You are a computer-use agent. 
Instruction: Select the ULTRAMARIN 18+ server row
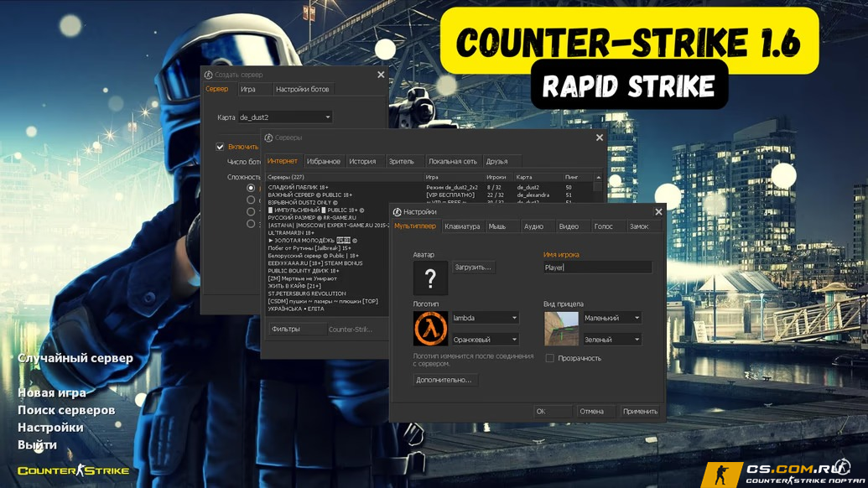click(328, 233)
